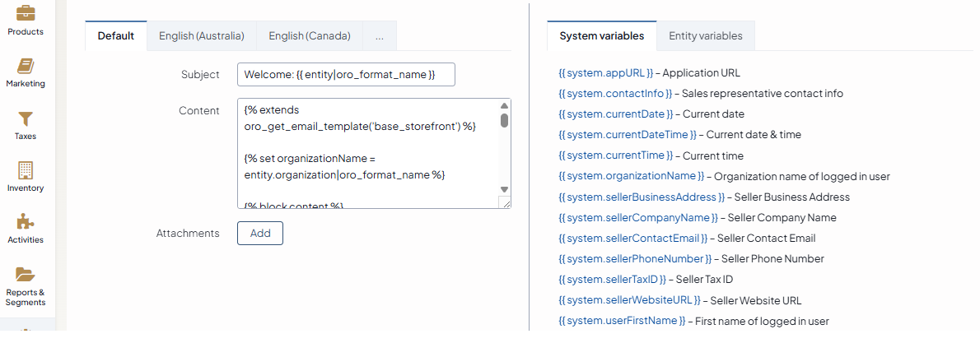The image size is (980, 343).
Task: Expand more language tabs via ellipsis
Action: (379, 36)
